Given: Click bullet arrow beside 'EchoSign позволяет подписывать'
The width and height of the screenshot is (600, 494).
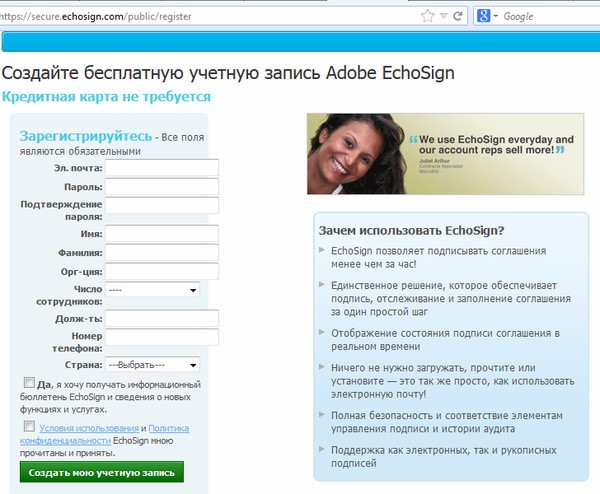Looking at the screenshot, I should pyautogui.click(x=322, y=250).
